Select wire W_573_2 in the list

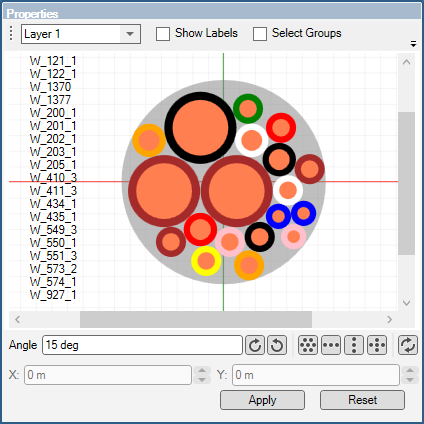(x=53, y=269)
